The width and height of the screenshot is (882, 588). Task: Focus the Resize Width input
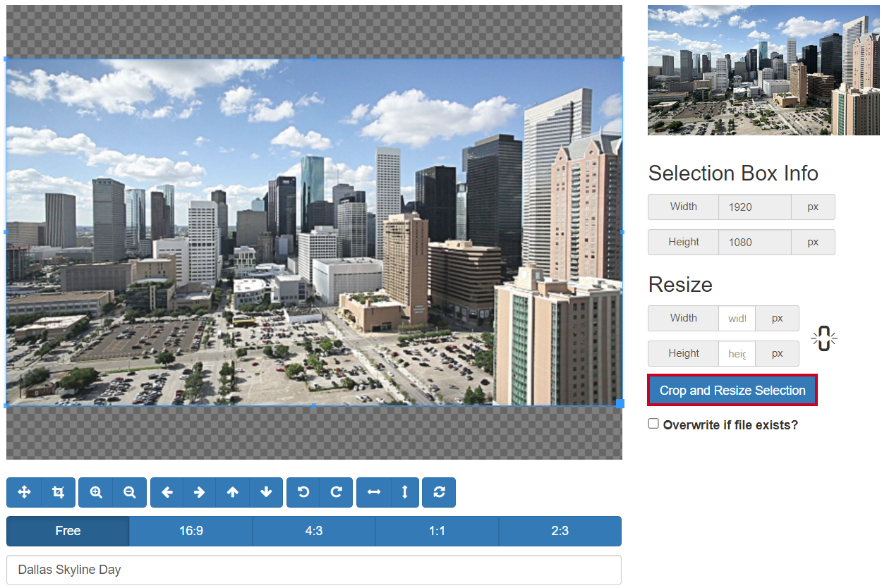click(737, 318)
